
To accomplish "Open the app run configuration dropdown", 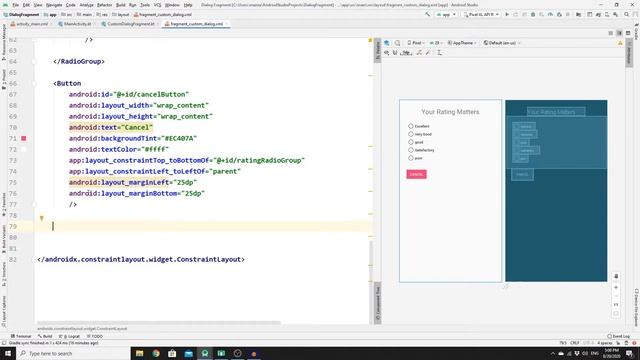I will pos(446,14).
